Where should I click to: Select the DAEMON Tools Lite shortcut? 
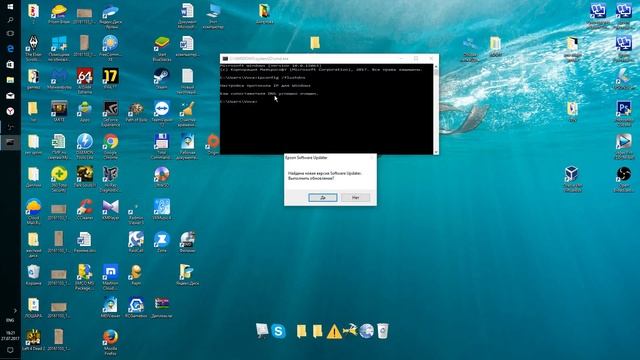[84, 146]
